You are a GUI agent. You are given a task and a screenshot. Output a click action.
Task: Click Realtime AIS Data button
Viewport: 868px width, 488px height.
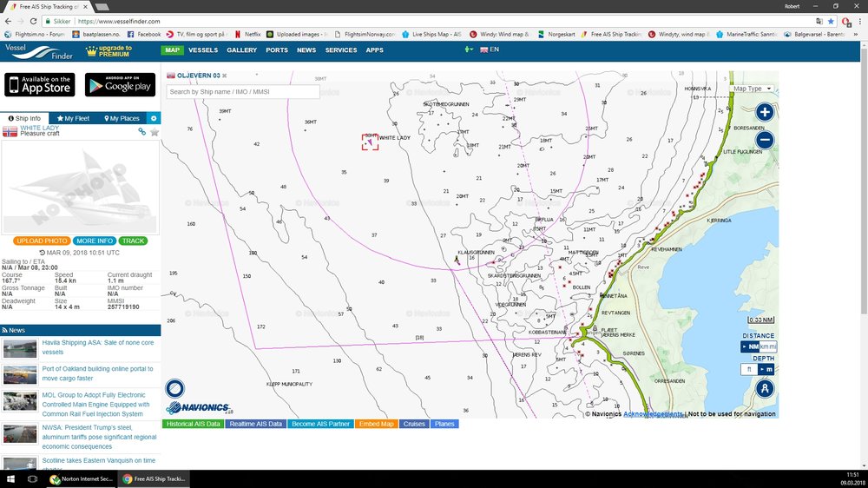click(x=256, y=424)
